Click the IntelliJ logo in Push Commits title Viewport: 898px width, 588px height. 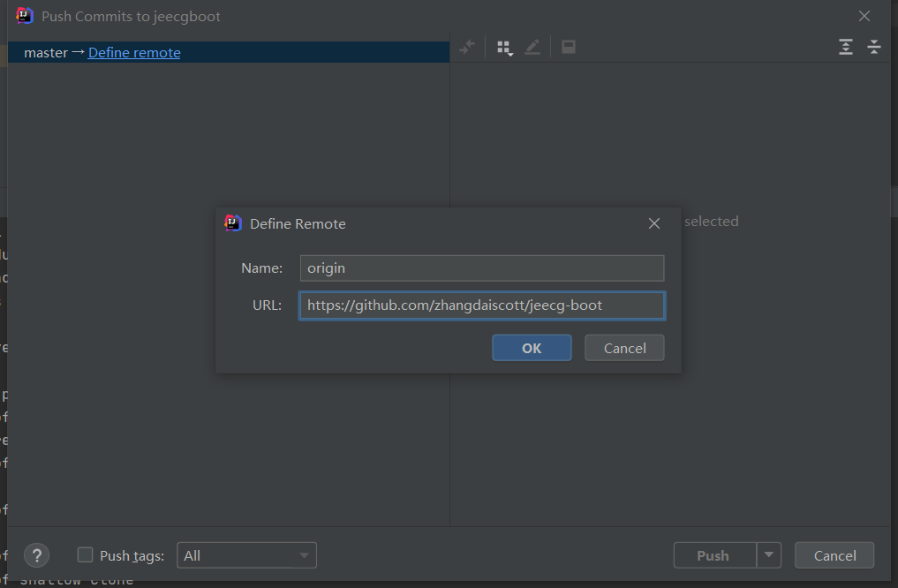point(25,16)
